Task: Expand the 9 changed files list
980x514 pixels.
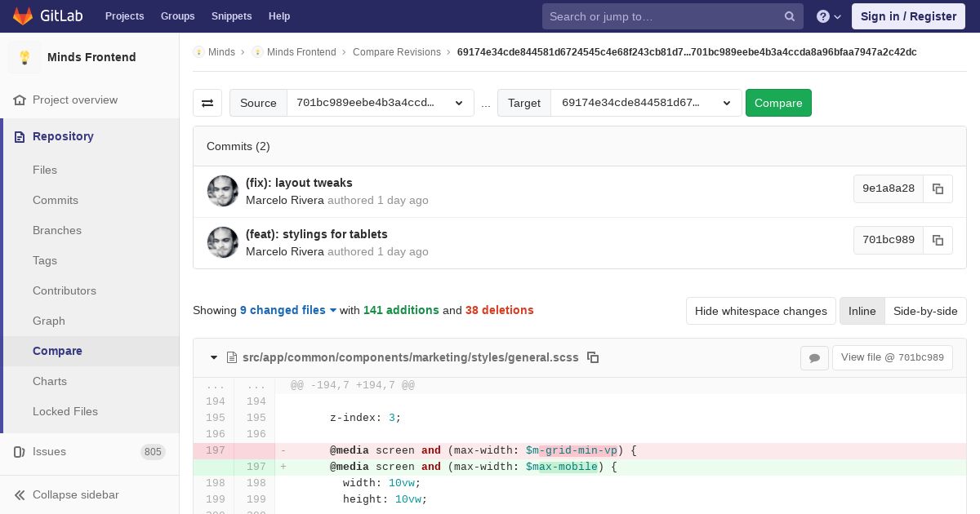Action: click(x=288, y=310)
